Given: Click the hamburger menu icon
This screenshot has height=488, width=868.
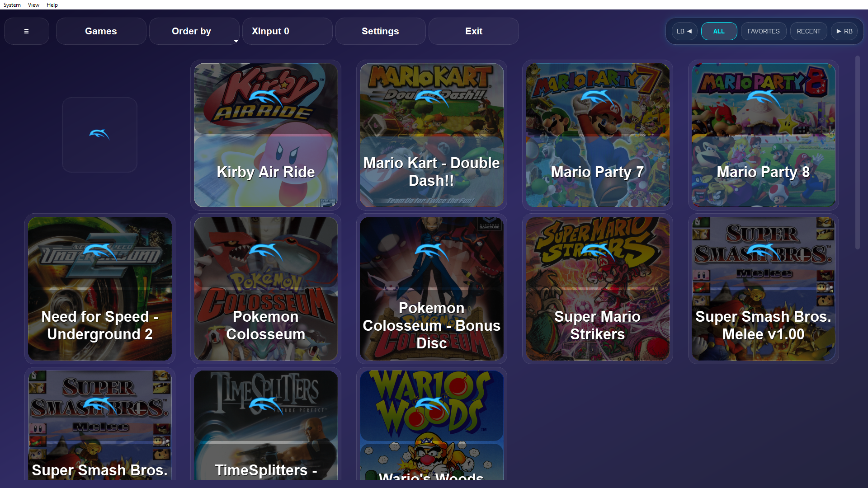Looking at the screenshot, I should coord(26,31).
